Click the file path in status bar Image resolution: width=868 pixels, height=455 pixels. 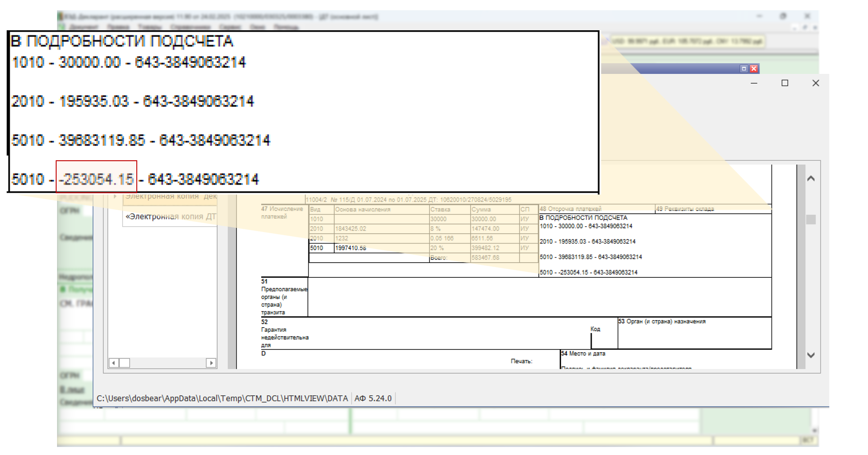(222, 398)
